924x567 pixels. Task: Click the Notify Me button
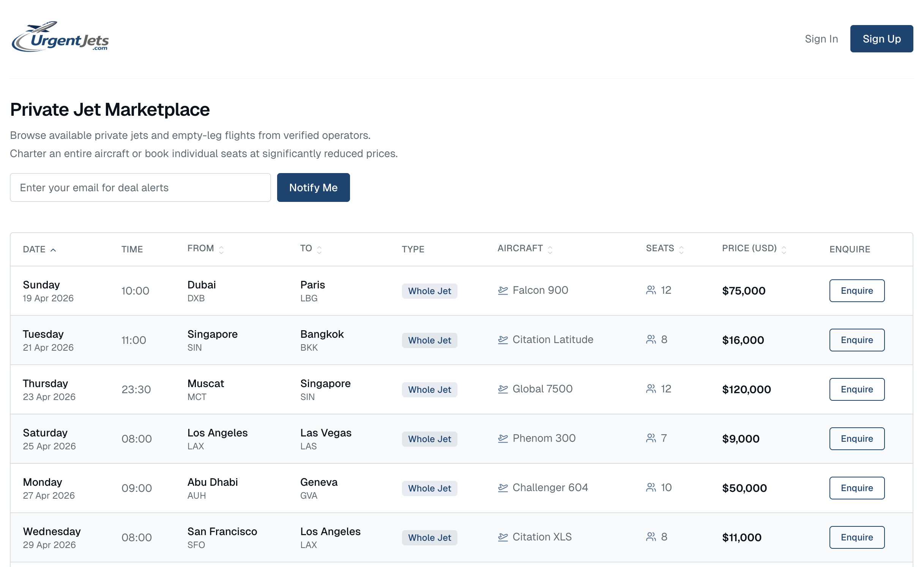pyautogui.click(x=313, y=187)
